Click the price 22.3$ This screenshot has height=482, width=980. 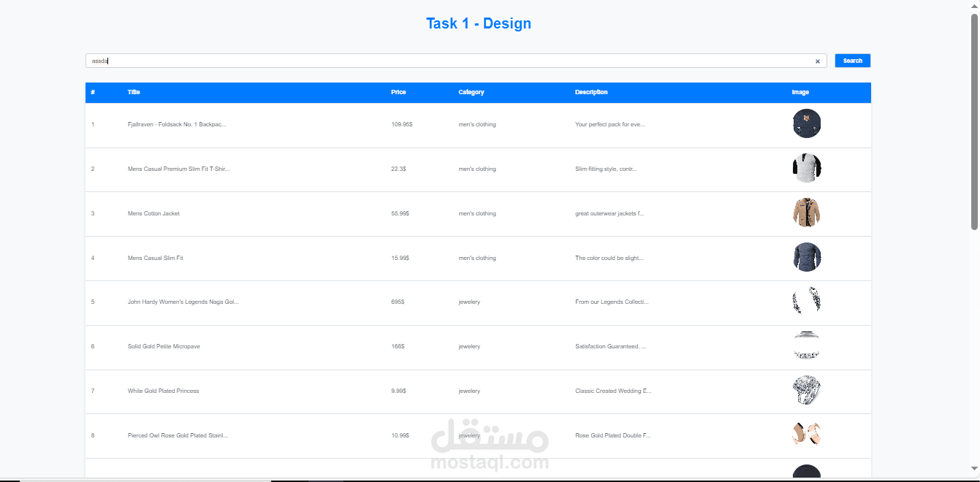(399, 169)
